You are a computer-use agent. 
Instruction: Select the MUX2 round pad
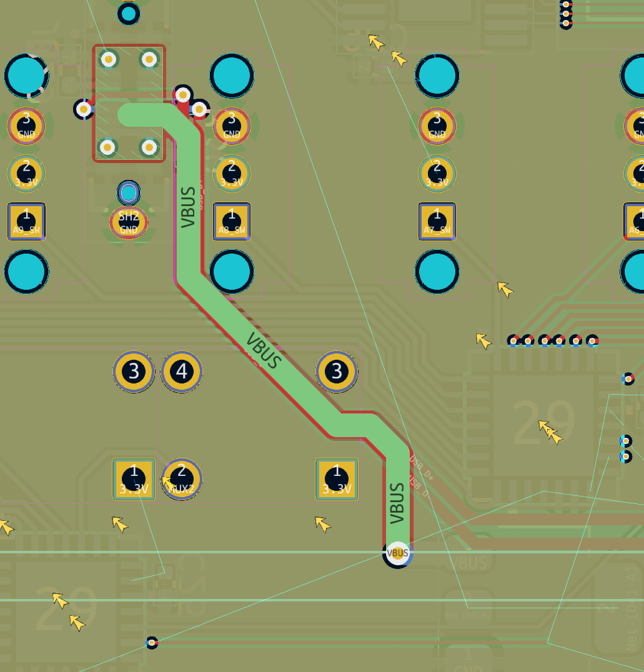click(x=182, y=479)
